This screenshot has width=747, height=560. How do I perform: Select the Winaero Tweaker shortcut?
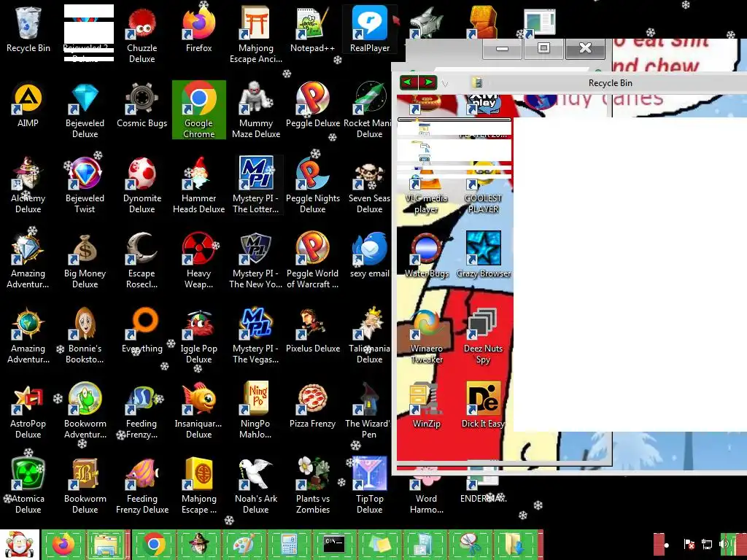click(x=426, y=335)
